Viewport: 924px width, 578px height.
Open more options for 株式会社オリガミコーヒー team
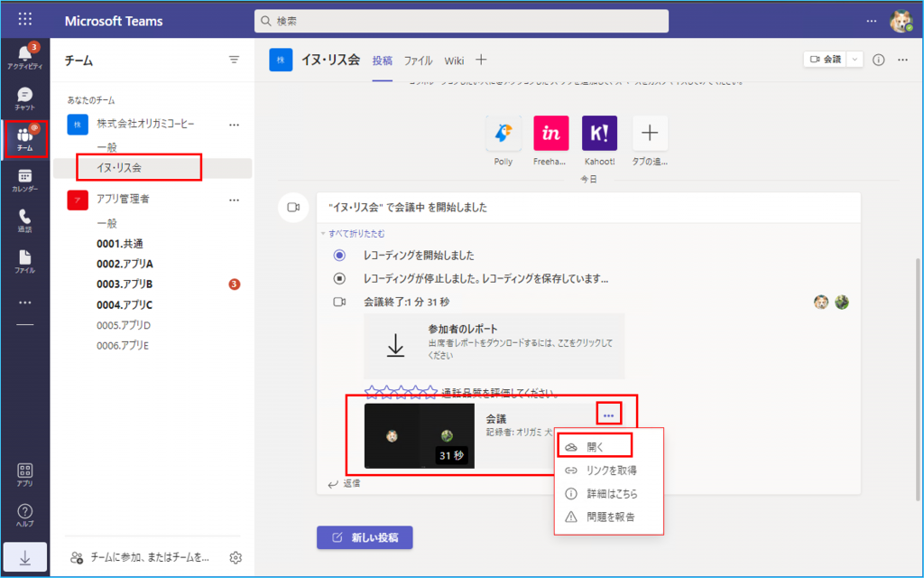(x=235, y=124)
